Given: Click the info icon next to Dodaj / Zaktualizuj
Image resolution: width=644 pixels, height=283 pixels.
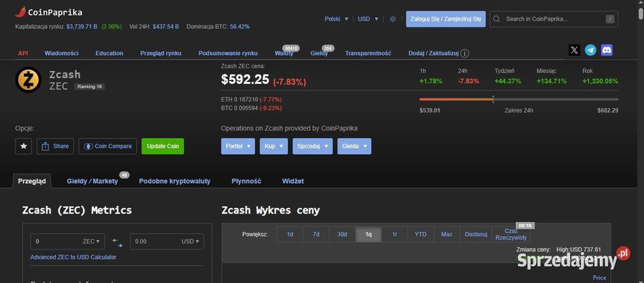Looking at the screenshot, I should pos(465,54).
